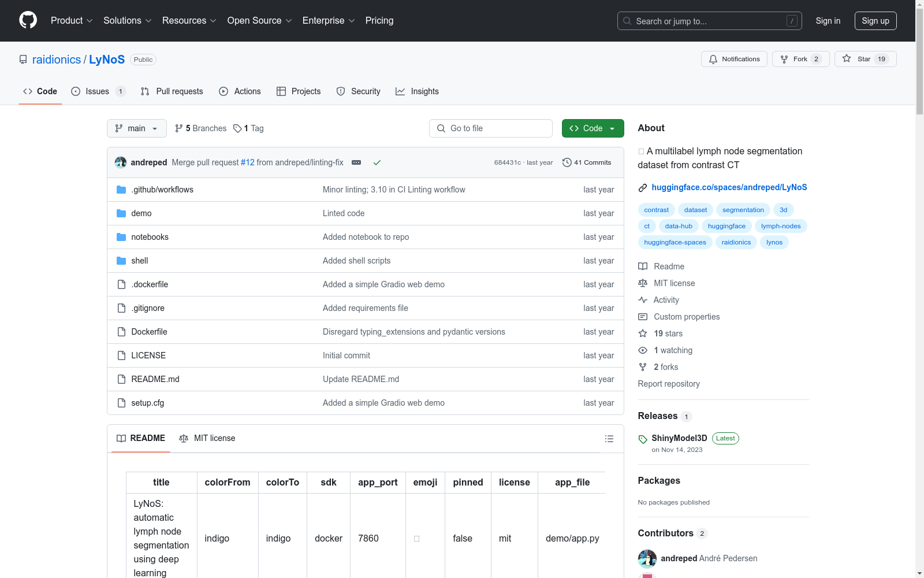The height and width of the screenshot is (578, 924).
Task: Open huggingface.co/spaces/andreped/LyNoS link
Action: click(729, 187)
